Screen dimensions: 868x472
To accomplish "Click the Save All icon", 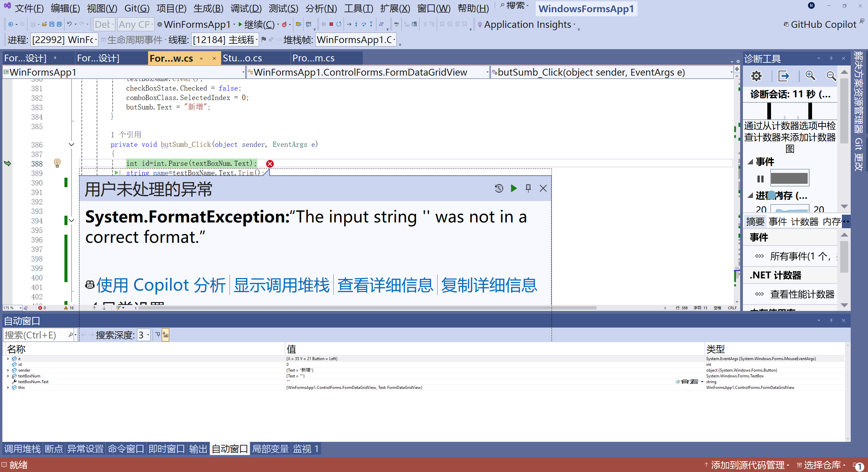I will (x=59, y=24).
